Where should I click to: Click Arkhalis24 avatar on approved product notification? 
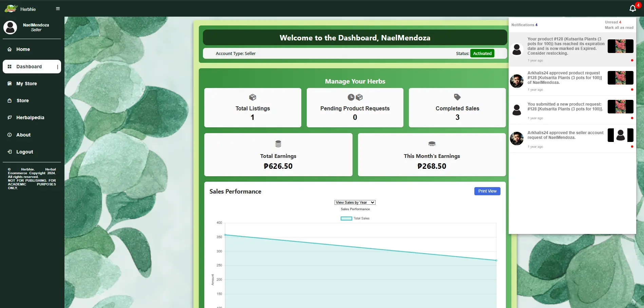[517, 81]
